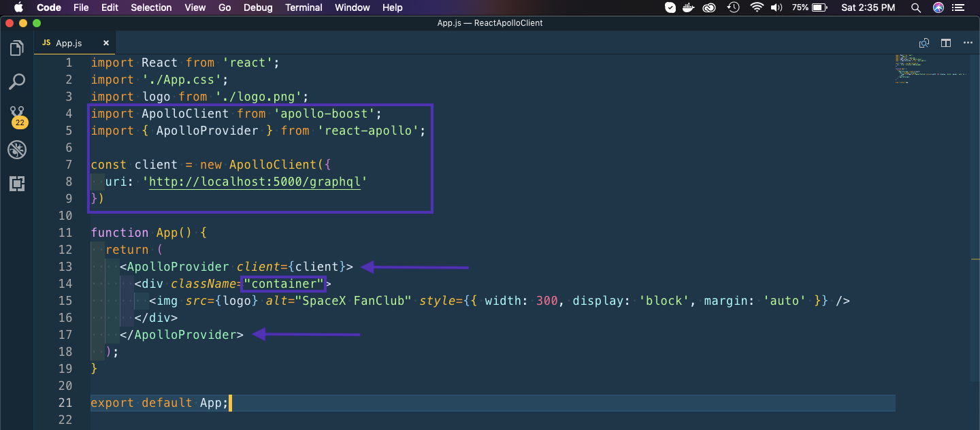Split the editor to the right

click(x=946, y=43)
